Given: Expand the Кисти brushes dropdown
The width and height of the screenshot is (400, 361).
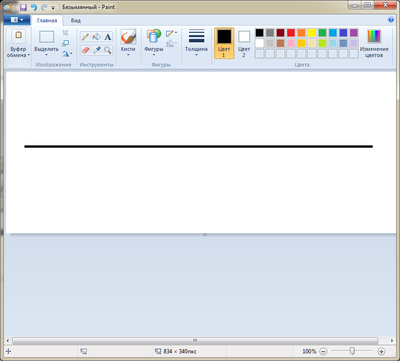Looking at the screenshot, I should click(128, 52).
